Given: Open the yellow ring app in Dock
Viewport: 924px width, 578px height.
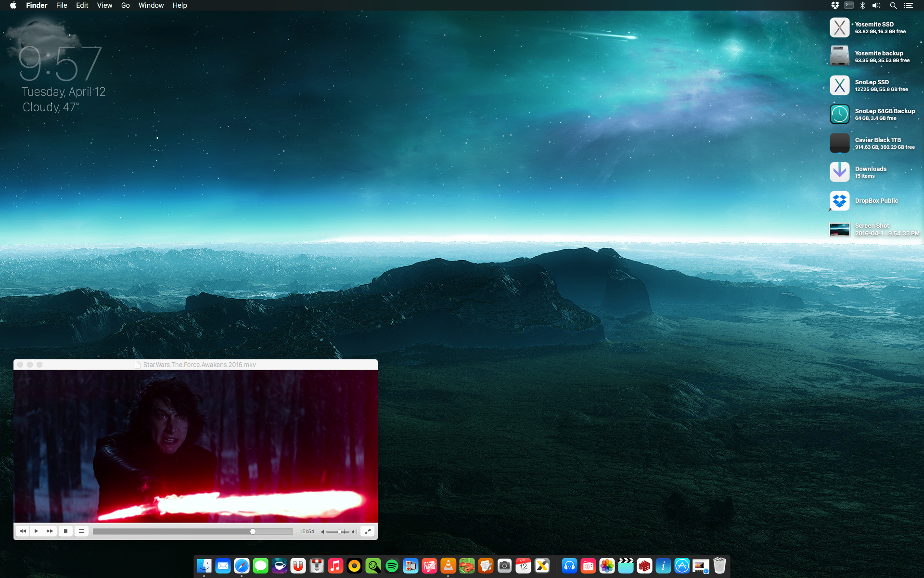Looking at the screenshot, I should pos(354,566).
